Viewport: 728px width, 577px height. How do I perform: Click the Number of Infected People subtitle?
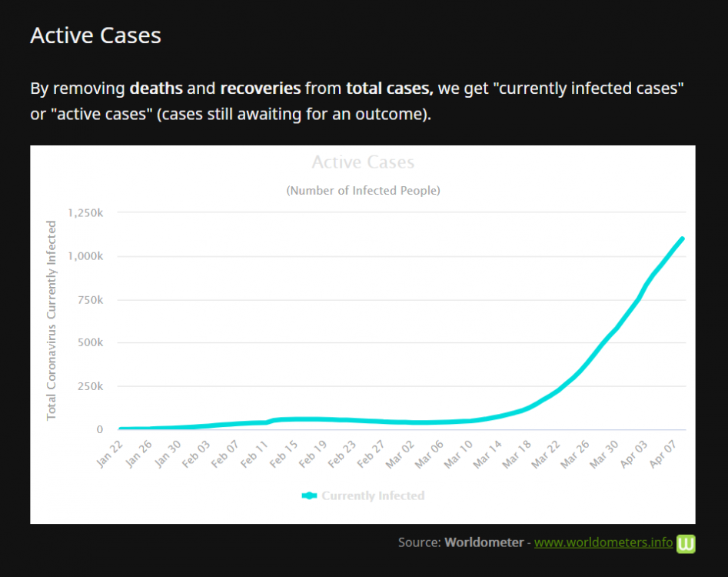(363, 190)
